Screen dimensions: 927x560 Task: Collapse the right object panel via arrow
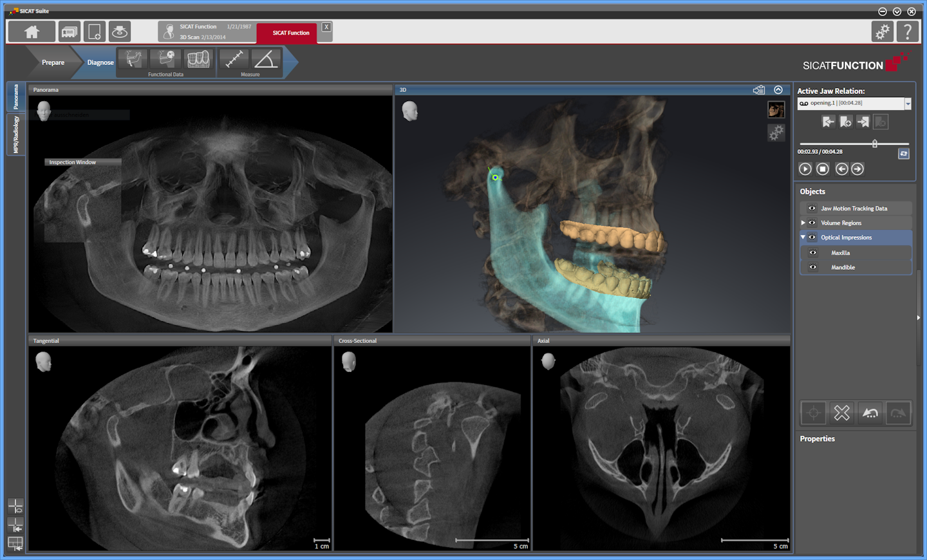click(919, 317)
